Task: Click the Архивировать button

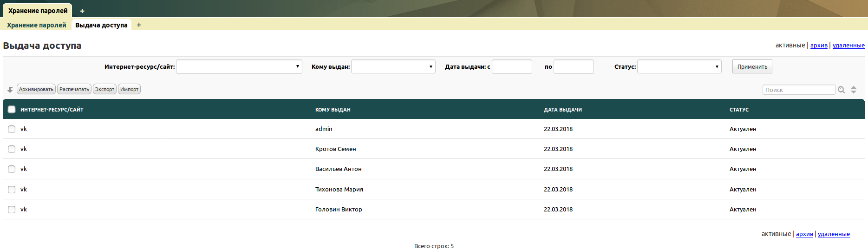Action: click(36, 89)
